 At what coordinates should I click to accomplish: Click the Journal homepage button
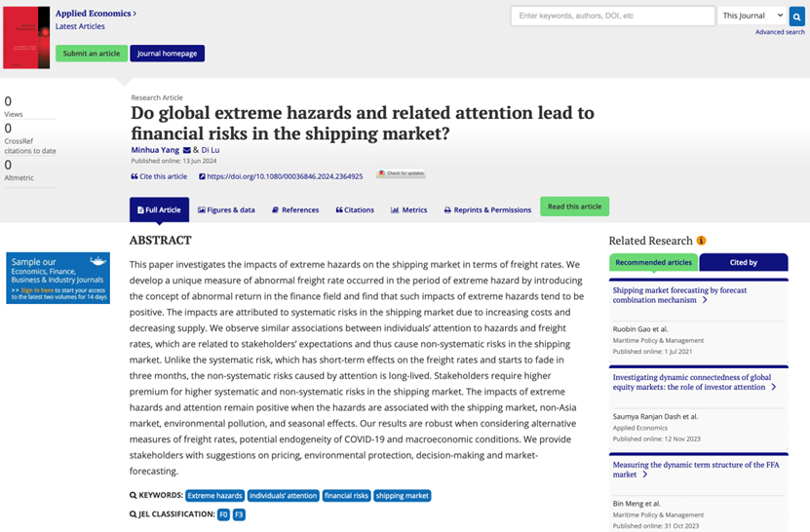coord(167,54)
